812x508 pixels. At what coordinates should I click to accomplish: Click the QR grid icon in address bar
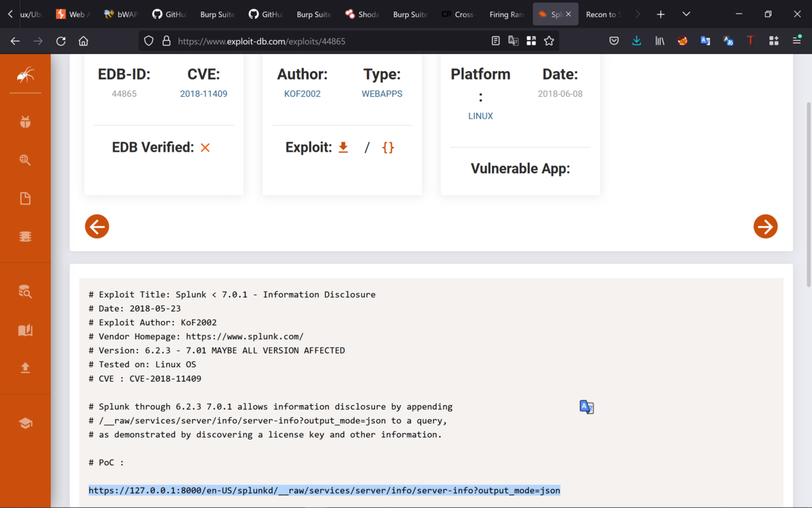[531, 41]
